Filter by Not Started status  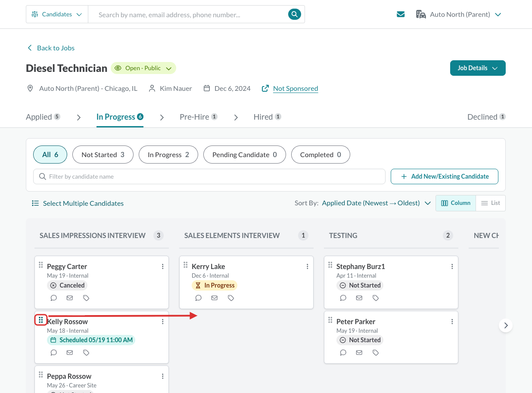pyautogui.click(x=103, y=155)
